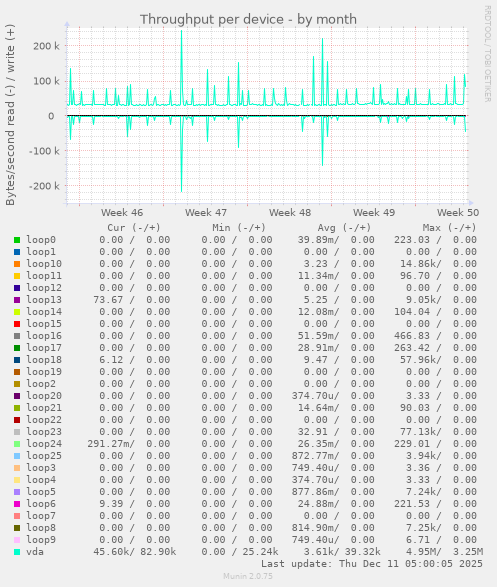Click the Week 47 axis label
Viewport: 497px width, 587px height.
(206, 213)
